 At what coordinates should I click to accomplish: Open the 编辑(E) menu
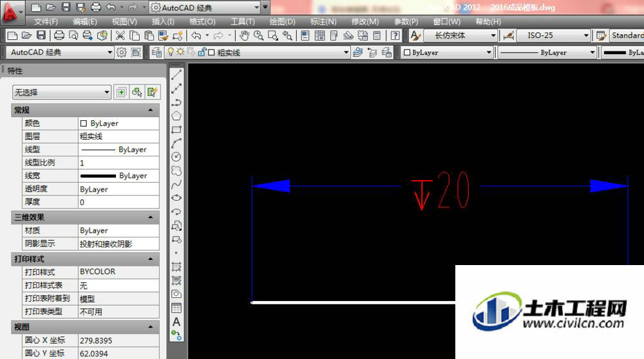click(x=84, y=22)
